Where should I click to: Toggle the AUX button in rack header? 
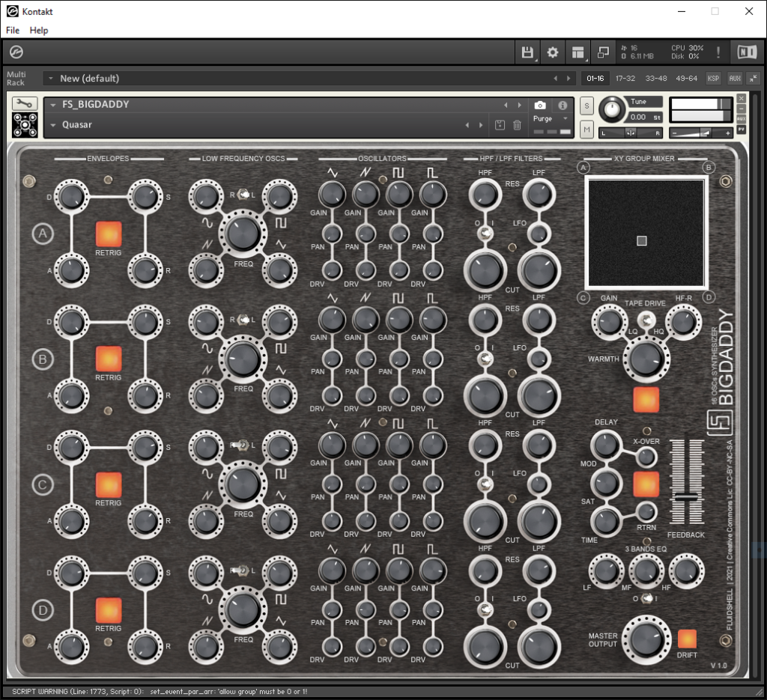coord(735,78)
